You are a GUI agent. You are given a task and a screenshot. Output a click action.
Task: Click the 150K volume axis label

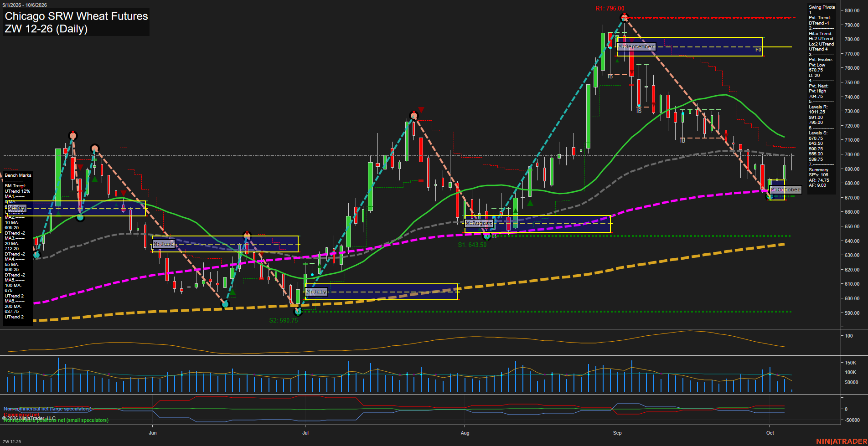tap(851, 363)
